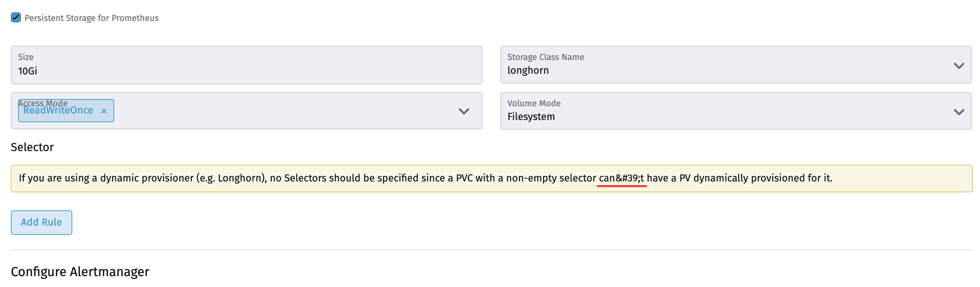This screenshot has height=287, width=980.
Task: Click the Selector section heading
Action: tap(32, 147)
